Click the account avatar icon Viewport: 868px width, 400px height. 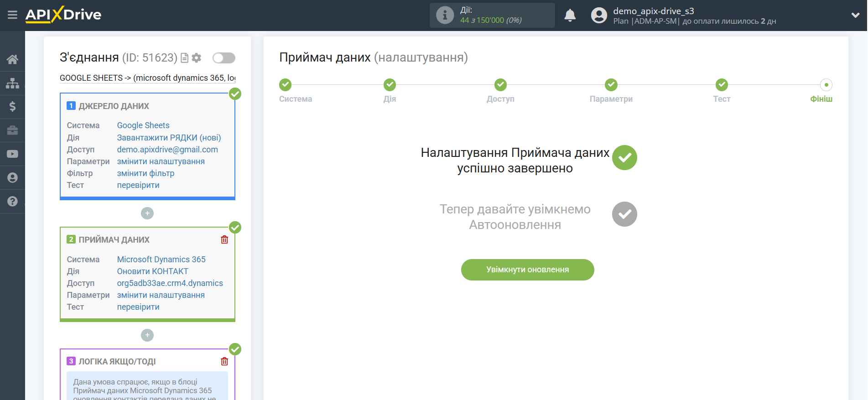pos(599,15)
